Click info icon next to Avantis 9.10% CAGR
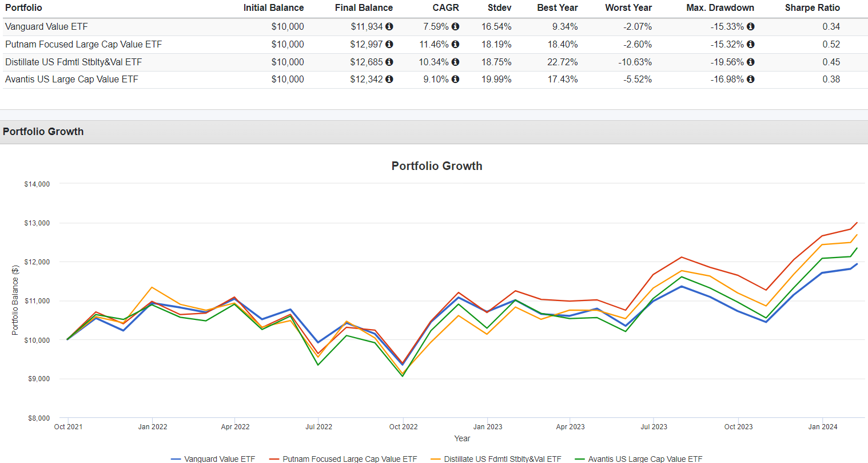Image resolution: width=868 pixels, height=463 pixels. [x=455, y=79]
